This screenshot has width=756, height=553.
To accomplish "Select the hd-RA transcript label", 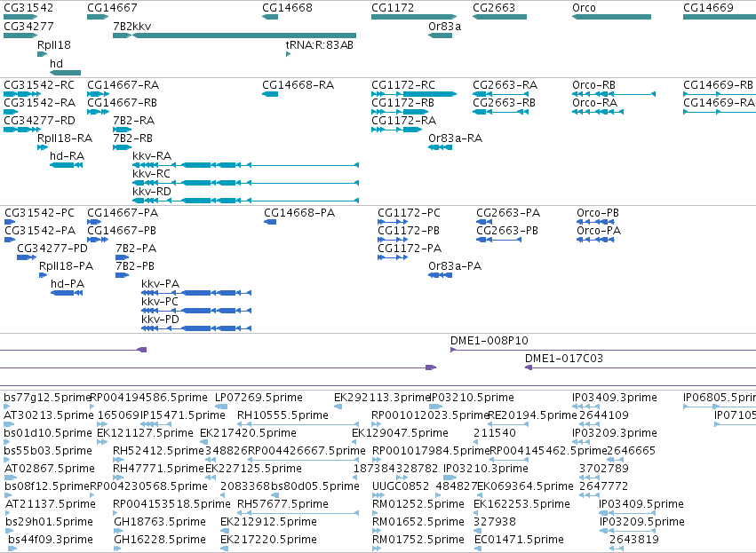I will (67, 156).
